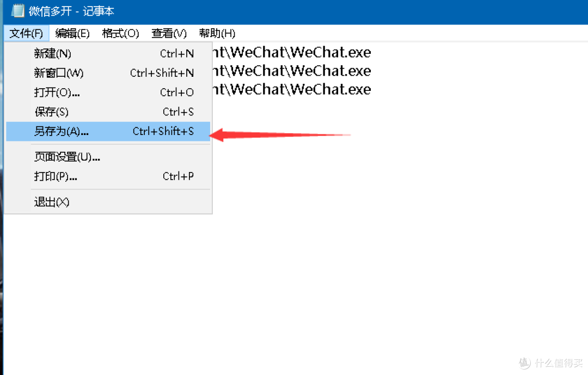Open the 查看(V) menu
This screenshot has height=375, width=588.
click(169, 33)
